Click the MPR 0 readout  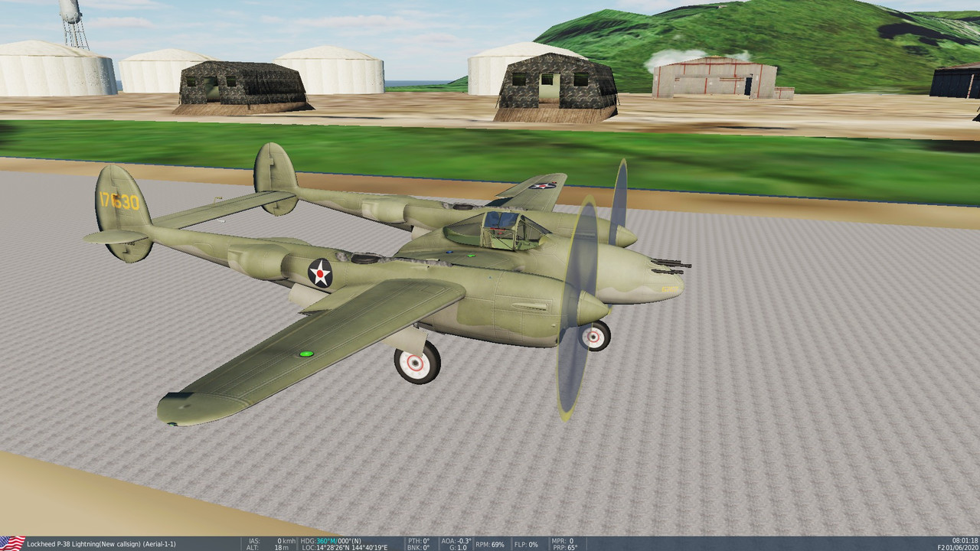pyautogui.click(x=563, y=540)
